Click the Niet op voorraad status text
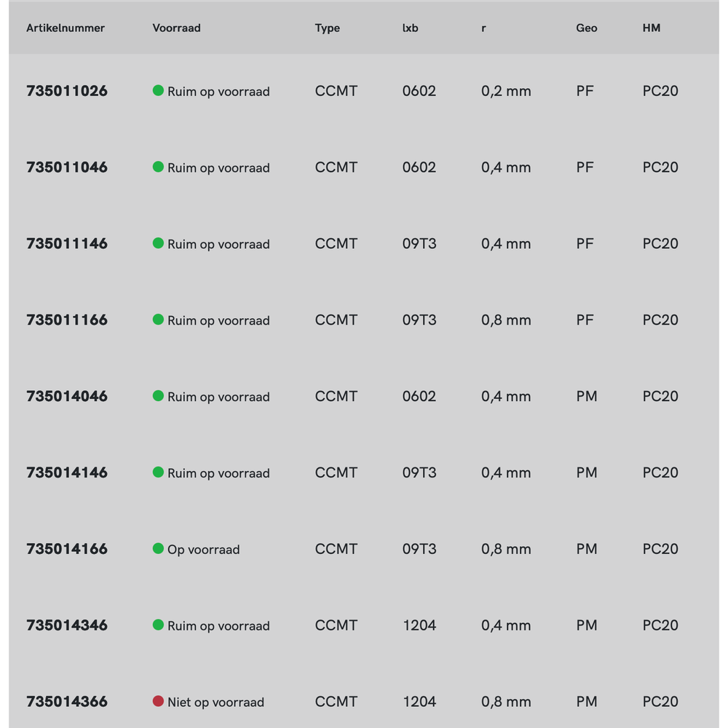Viewport: 728px width, 728px height. point(215,703)
